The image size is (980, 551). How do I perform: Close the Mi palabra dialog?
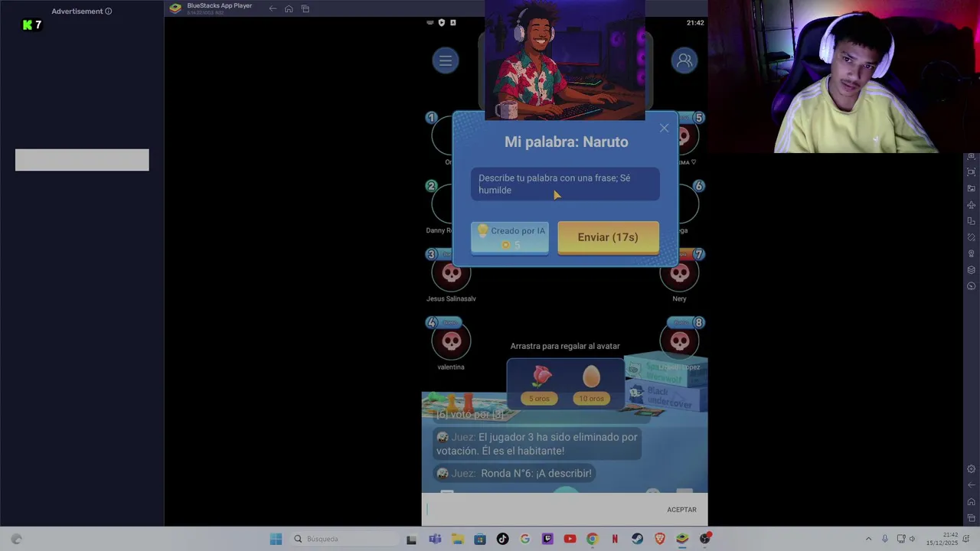[x=664, y=128]
